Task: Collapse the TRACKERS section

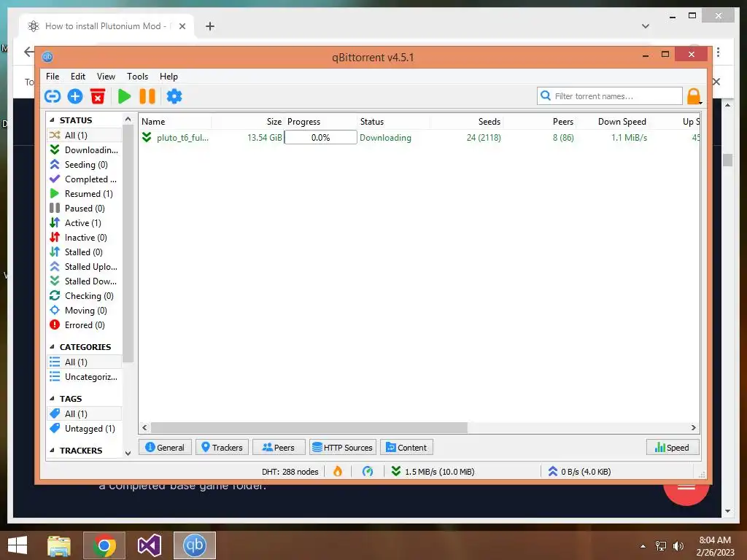Action: point(52,450)
